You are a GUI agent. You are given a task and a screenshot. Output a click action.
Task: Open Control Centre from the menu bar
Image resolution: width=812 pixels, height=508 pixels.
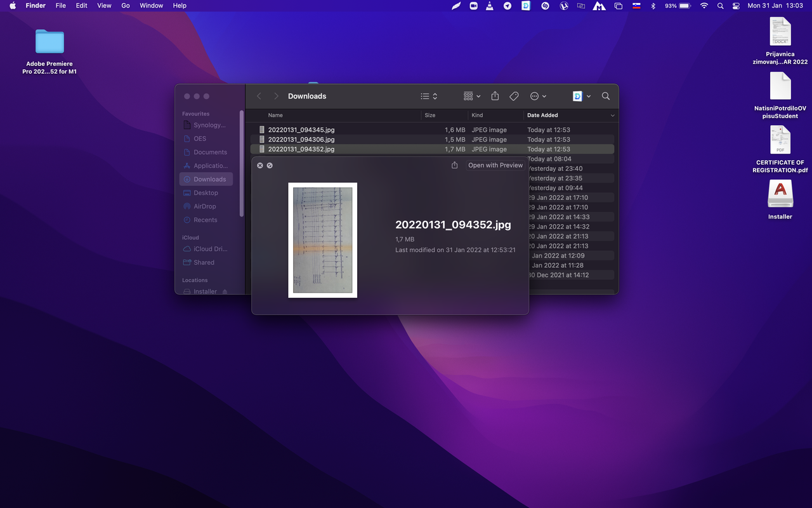(736, 6)
